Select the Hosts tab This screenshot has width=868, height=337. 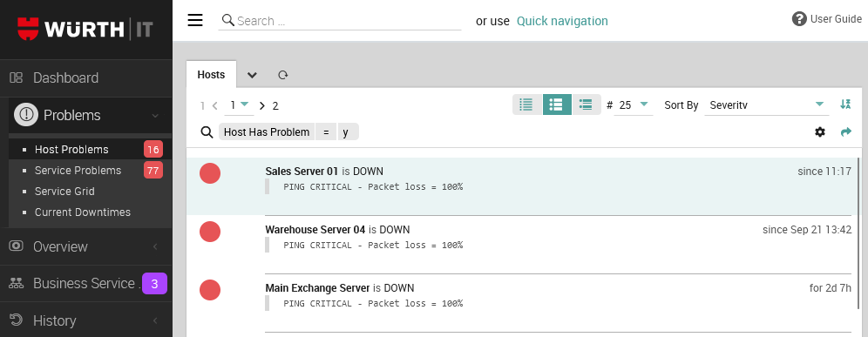click(211, 74)
